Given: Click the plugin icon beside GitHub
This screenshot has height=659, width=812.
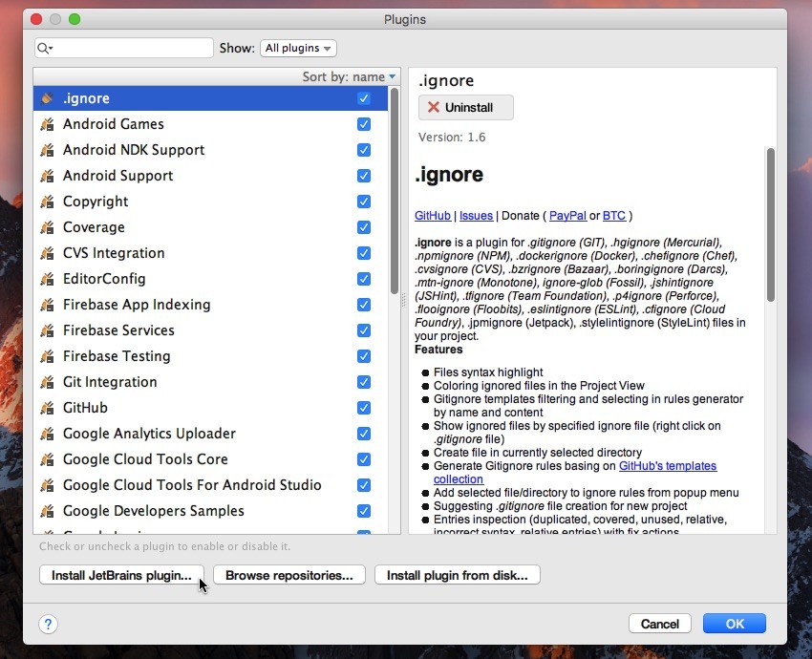Looking at the screenshot, I should (x=47, y=408).
